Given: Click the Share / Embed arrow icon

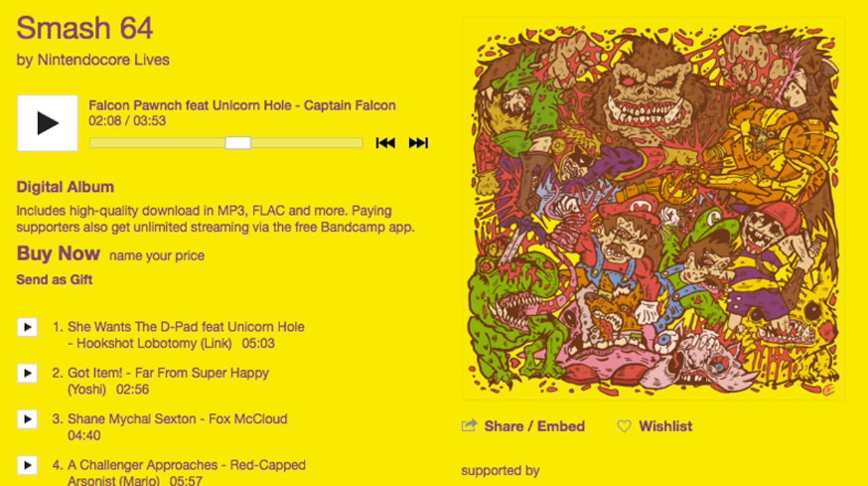Looking at the screenshot, I should point(469,426).
